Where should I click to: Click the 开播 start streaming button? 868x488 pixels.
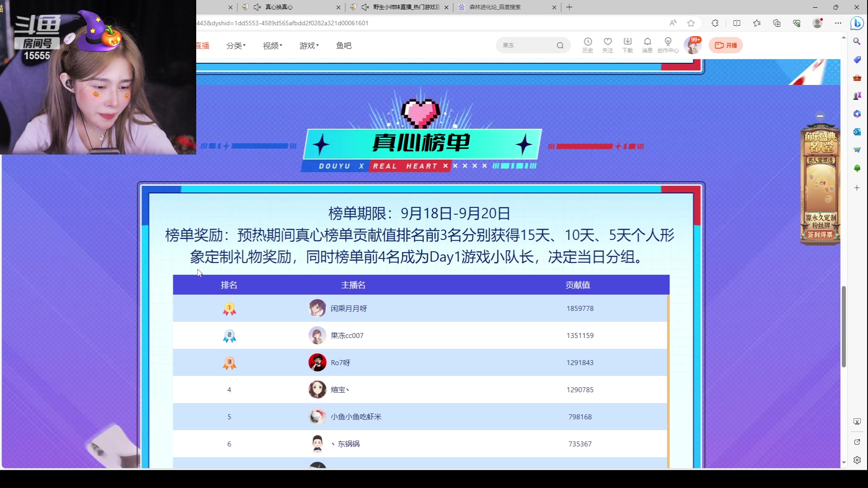point(726,45)
